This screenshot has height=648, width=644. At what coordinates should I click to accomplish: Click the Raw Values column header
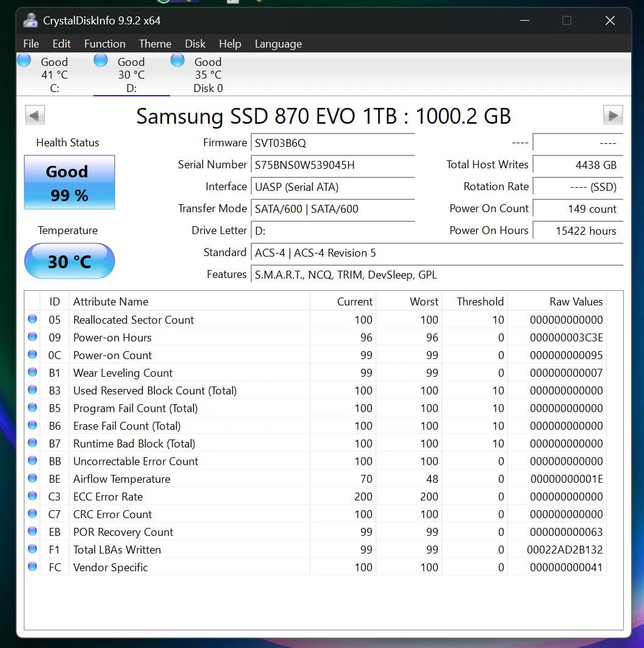pyautogui.click(x=557, y=301)
